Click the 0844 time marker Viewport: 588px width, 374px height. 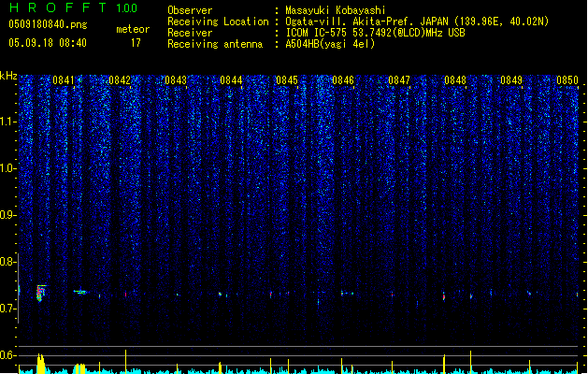(x=231, y=80)
